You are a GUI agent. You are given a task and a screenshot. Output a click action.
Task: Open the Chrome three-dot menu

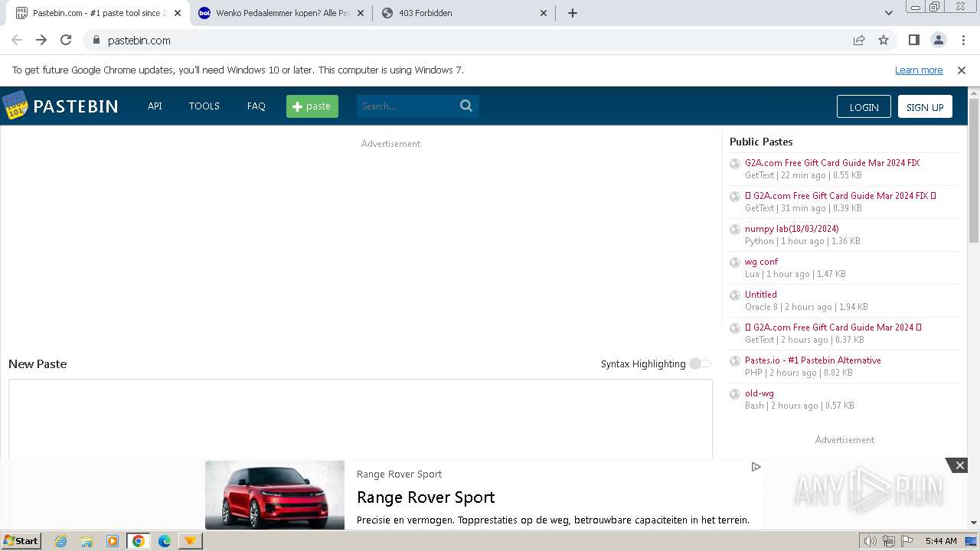962,40
